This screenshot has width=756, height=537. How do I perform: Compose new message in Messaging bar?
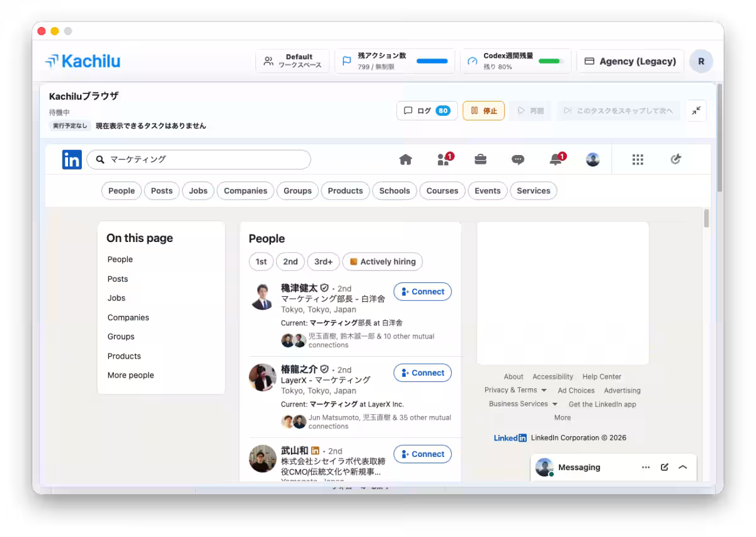tap(664, 467)
